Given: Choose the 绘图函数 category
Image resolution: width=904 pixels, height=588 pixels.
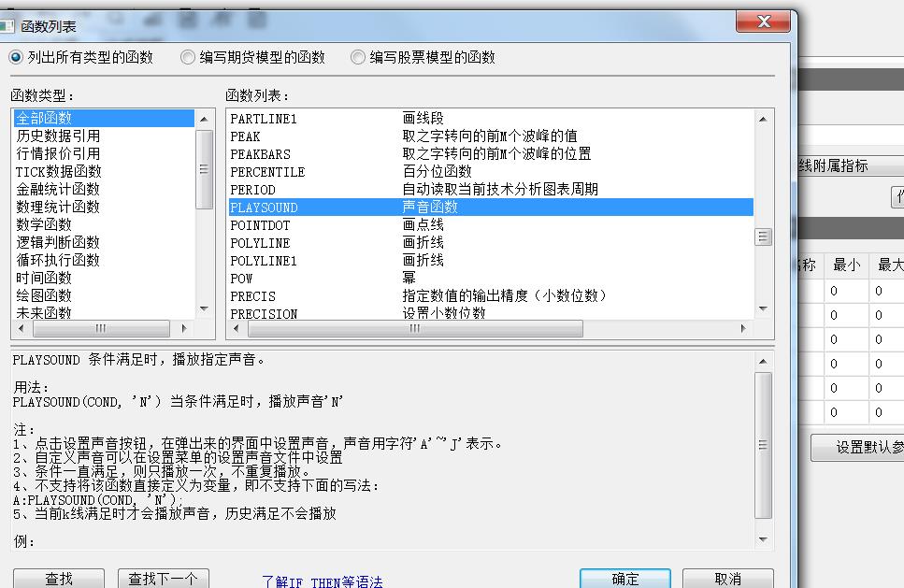Looking at the screenshot, I should tap(44, 295).
